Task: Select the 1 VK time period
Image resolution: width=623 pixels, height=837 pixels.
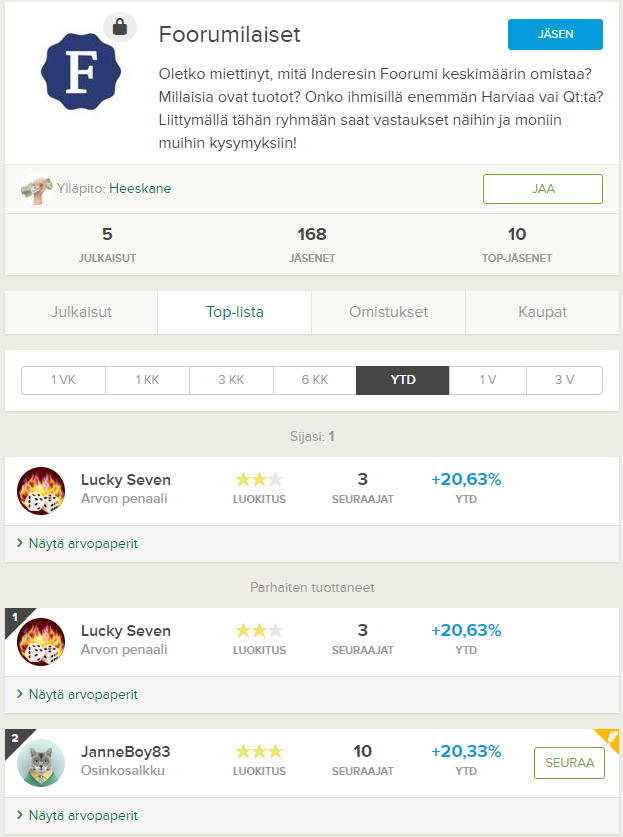Action: pos(64,380)
